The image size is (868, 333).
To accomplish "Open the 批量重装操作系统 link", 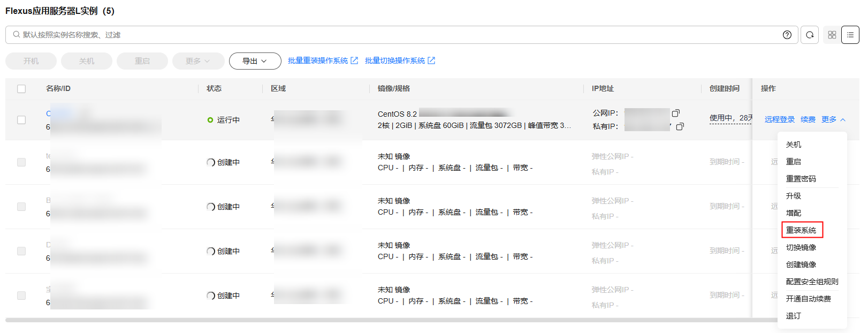I will [318, 60].
